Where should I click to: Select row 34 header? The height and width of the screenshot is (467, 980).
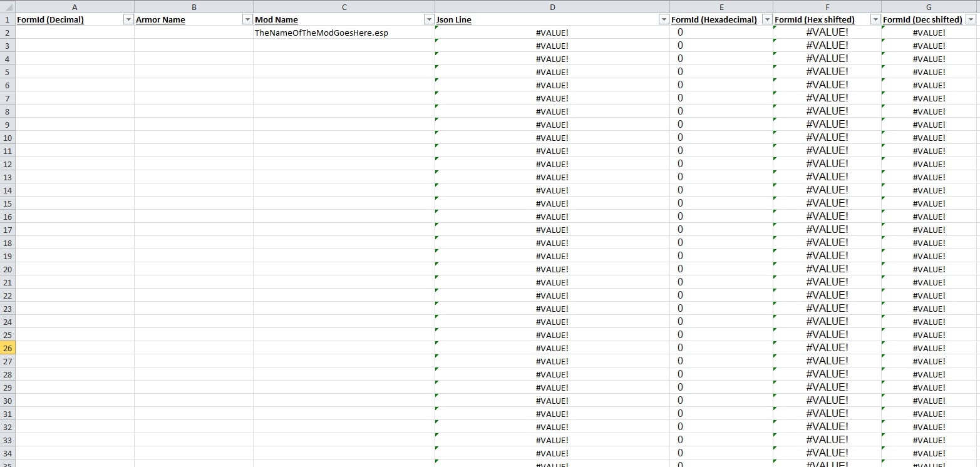click(8, 453)
